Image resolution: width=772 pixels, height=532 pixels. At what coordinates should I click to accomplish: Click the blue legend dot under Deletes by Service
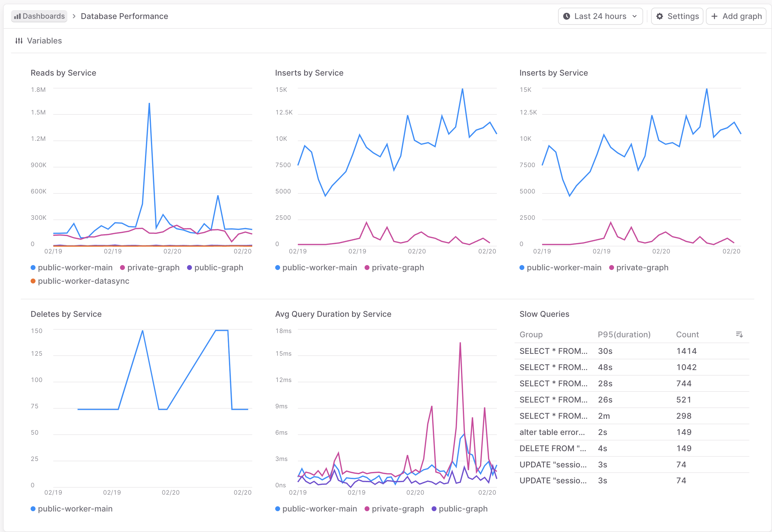33,509
